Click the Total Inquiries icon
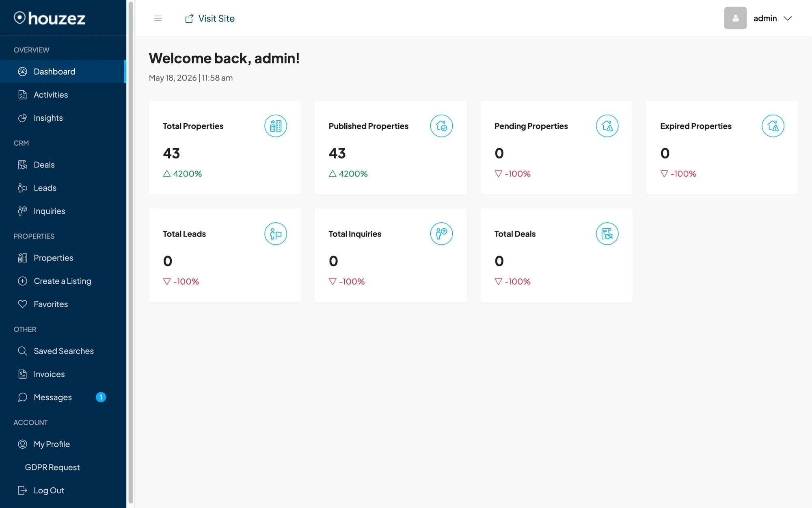Viewport: 812px width, 508px height. click(441, 234)
